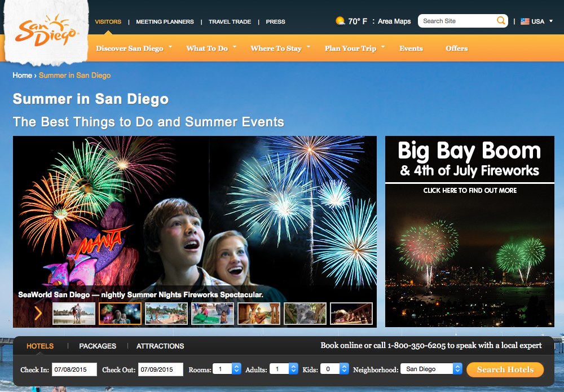The image size is (564, 392).
Task: Go to the Offers page
Action: (x=456, y=48)
